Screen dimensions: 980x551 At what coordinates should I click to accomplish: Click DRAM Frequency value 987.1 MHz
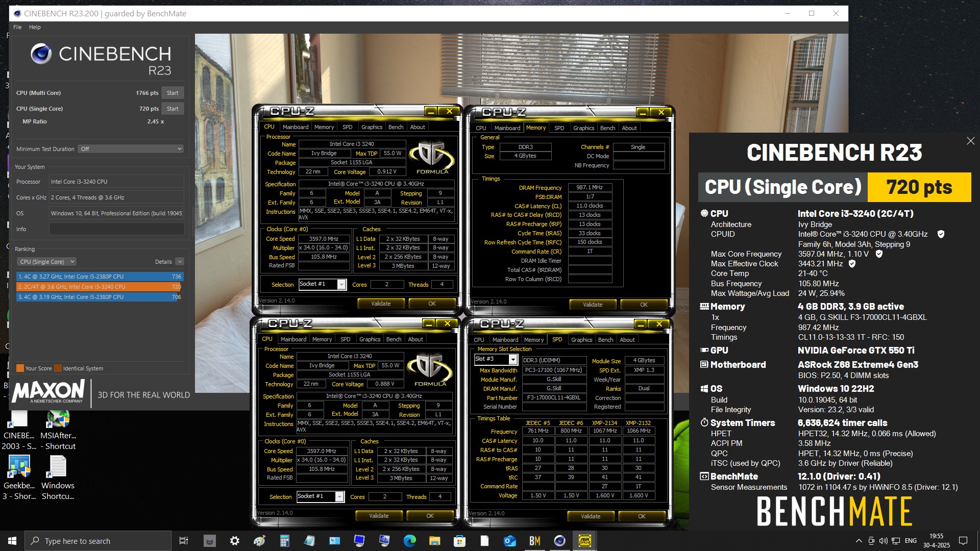(x=590, y=187)
